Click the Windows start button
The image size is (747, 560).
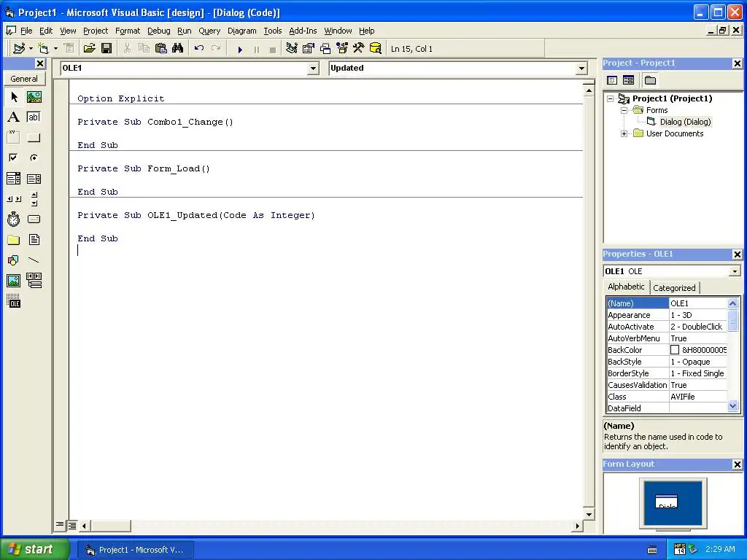point(34,549)
